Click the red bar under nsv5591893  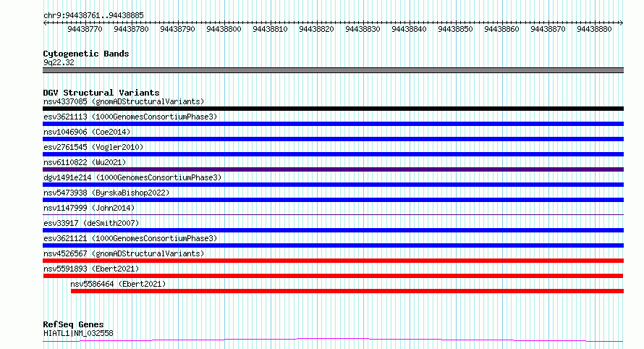click(333, 276)
